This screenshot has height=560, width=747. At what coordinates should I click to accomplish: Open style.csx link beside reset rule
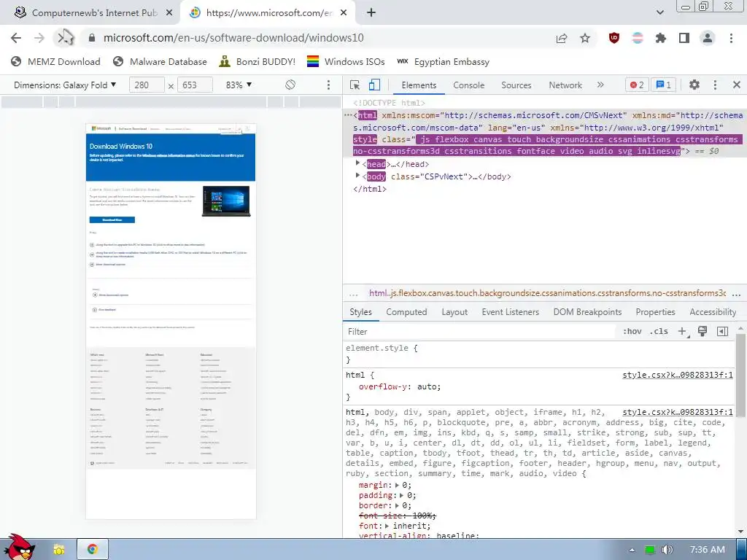tap(678, 412)
